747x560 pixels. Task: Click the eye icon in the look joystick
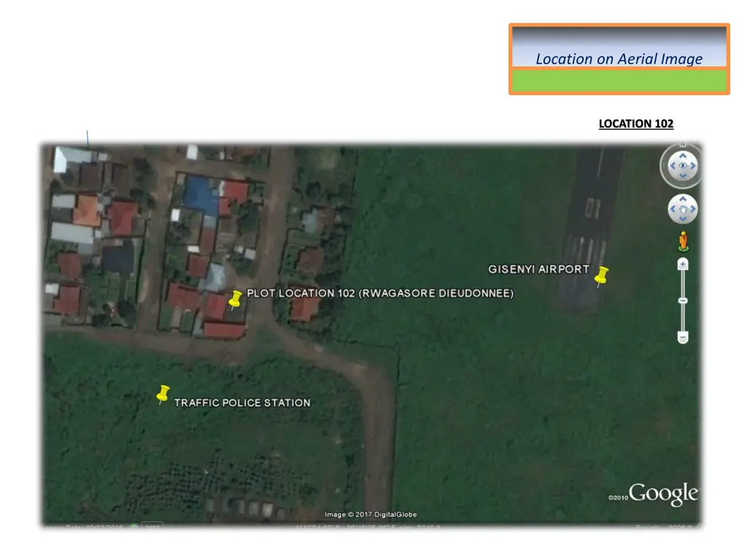coord(682,166)
